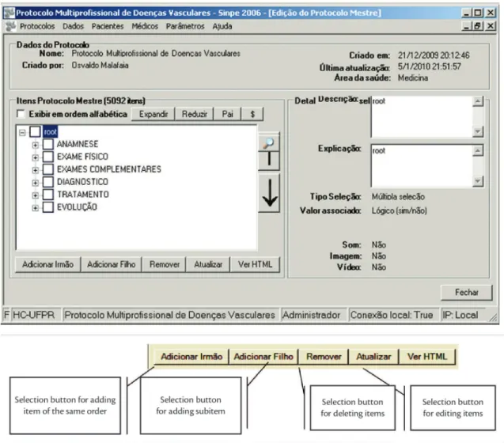Viewport: 504px width, 443px height.
Task: Click the $ button
Action: (252, 114)
